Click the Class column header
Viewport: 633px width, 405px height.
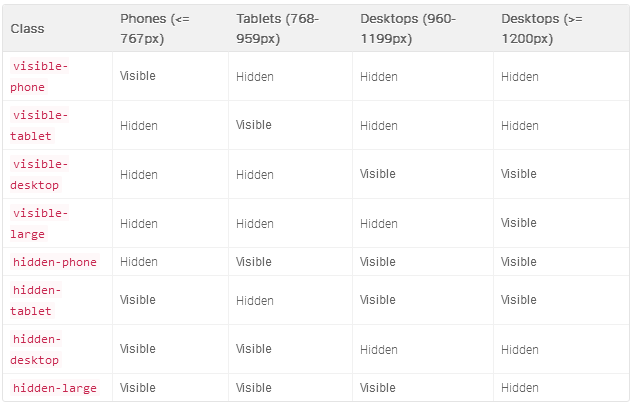(x=28, y=28)
